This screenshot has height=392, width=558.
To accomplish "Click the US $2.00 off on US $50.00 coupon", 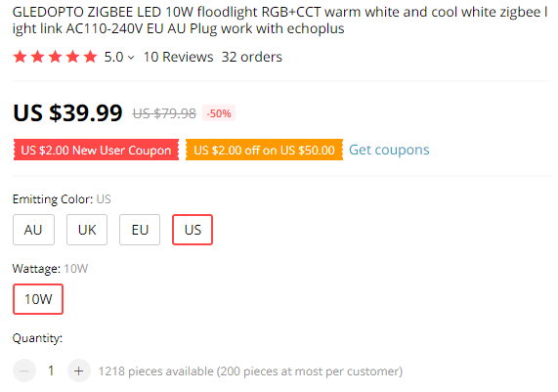I will pyautogui.click(x=264, y=150).
